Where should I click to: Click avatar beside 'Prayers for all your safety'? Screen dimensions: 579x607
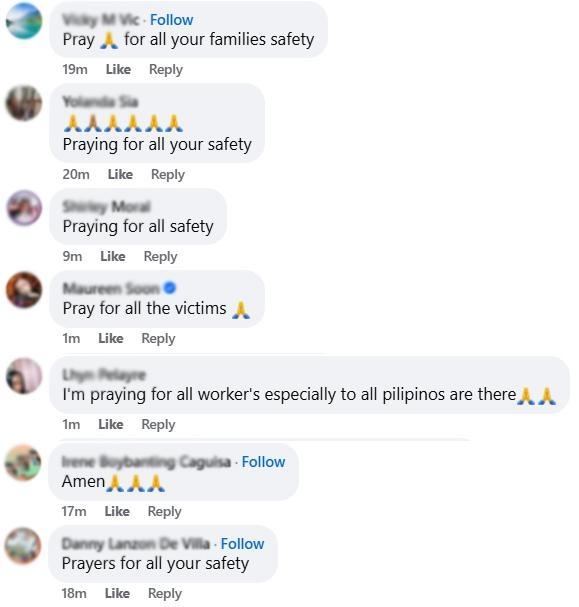(23, 545)
